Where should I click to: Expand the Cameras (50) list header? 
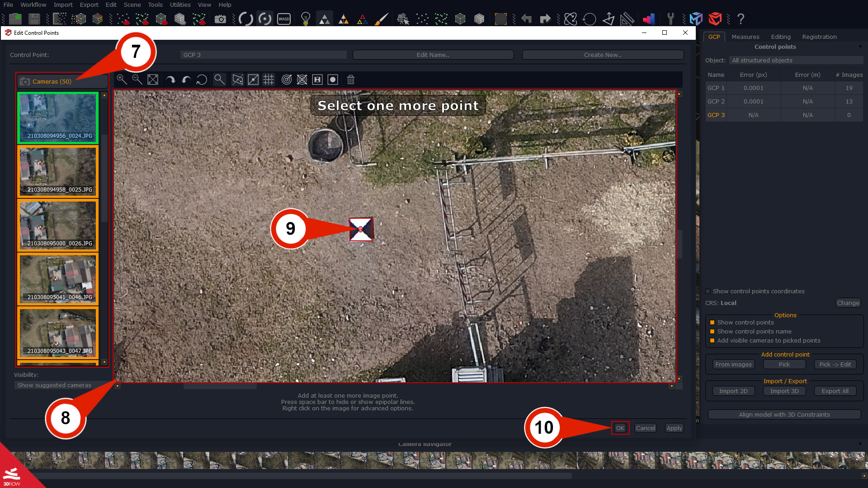[62, 82]
